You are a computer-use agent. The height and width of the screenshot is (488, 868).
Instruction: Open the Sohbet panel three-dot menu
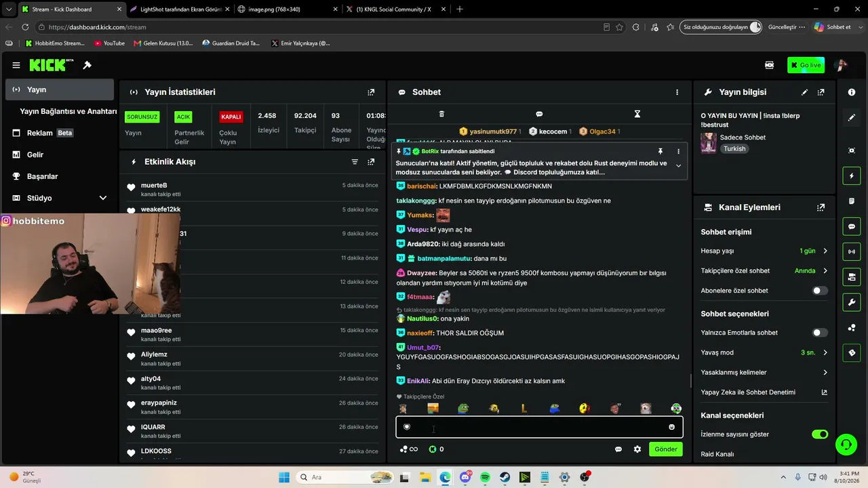coord(677,92)
